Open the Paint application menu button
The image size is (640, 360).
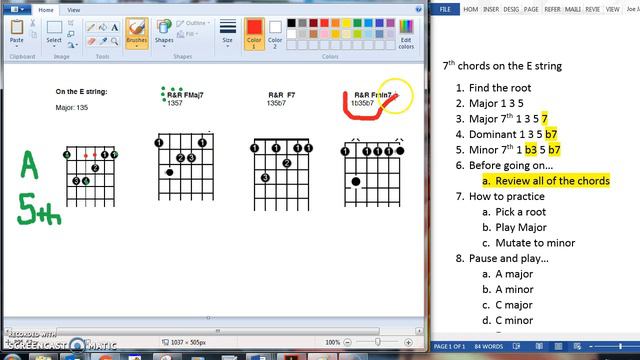click(17, 9)
